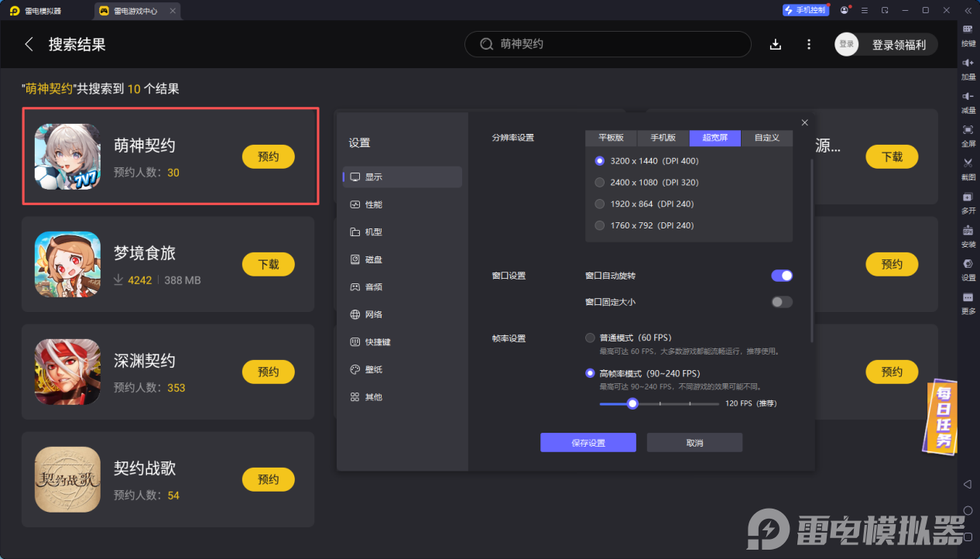The image size is (980, 559).
Task: Open the 按键 keymapping tool
Action: [x=968, y=29]
